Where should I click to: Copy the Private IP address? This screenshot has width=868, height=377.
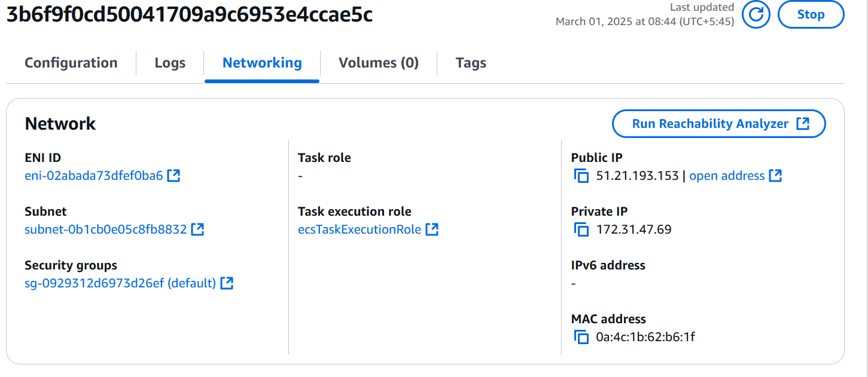tap(581, 229)
